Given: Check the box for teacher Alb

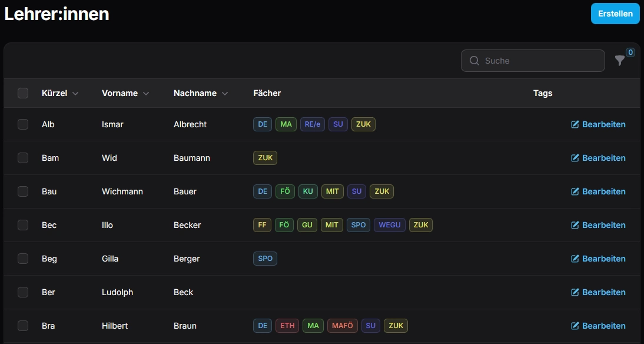Looking at the screenshot, I should 23,124.
